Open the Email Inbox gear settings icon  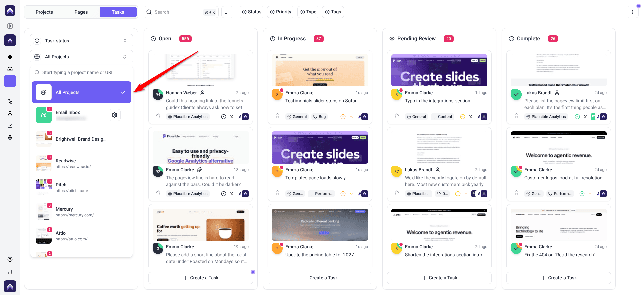pyautogui.click(x=115, y=115)
